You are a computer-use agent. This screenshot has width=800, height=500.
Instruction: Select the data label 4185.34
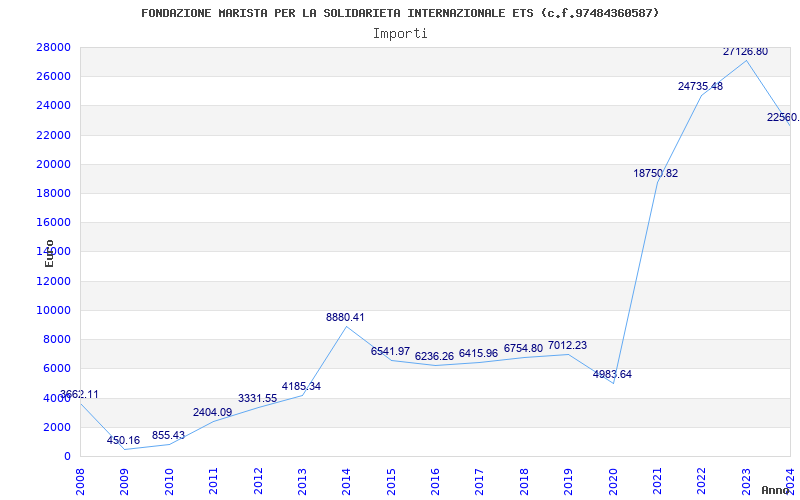pyautogui.click(x=301, y=386)
